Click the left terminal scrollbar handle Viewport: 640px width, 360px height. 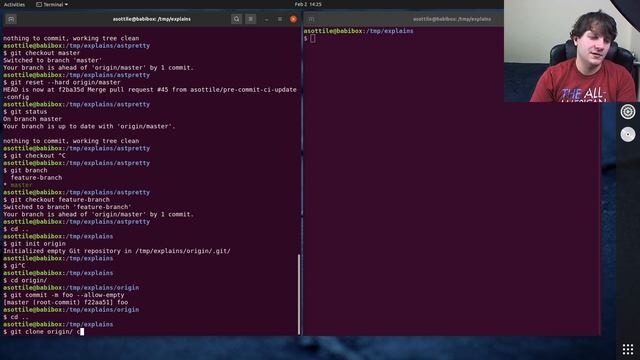[299, 294]
